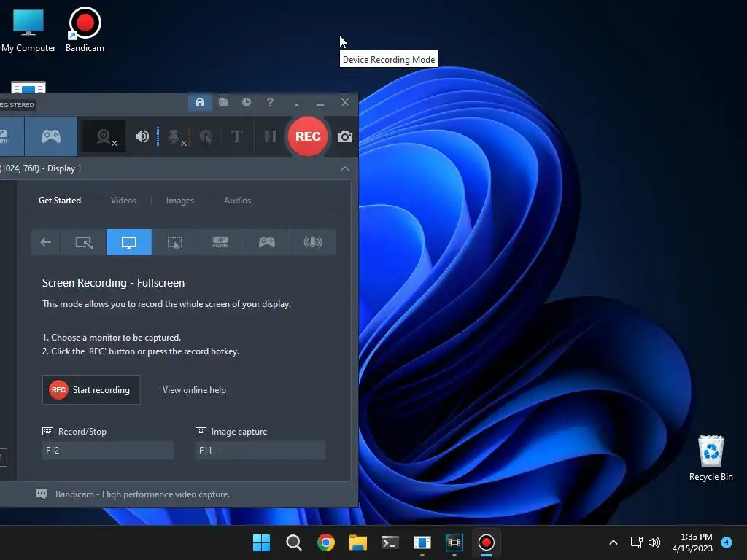Switch to the Audios tab
The width and height of the screenshot is (747, 560).
pyautogui.click(x=237, y=201)
